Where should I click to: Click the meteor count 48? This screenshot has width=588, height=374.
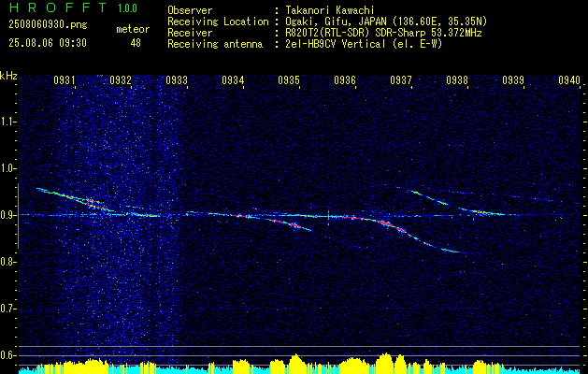click(136, 43)
